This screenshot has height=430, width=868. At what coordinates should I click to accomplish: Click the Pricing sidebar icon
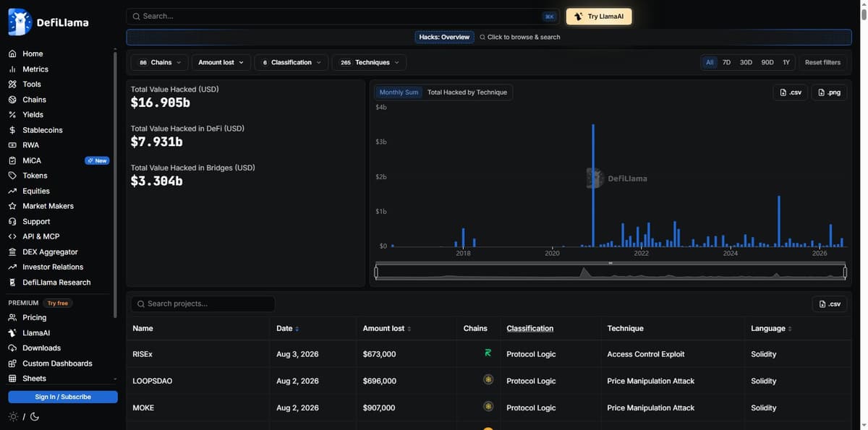(12, 317)
